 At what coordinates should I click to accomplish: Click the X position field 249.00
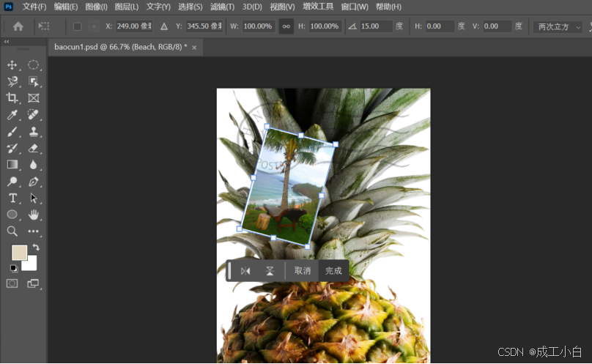134,26
